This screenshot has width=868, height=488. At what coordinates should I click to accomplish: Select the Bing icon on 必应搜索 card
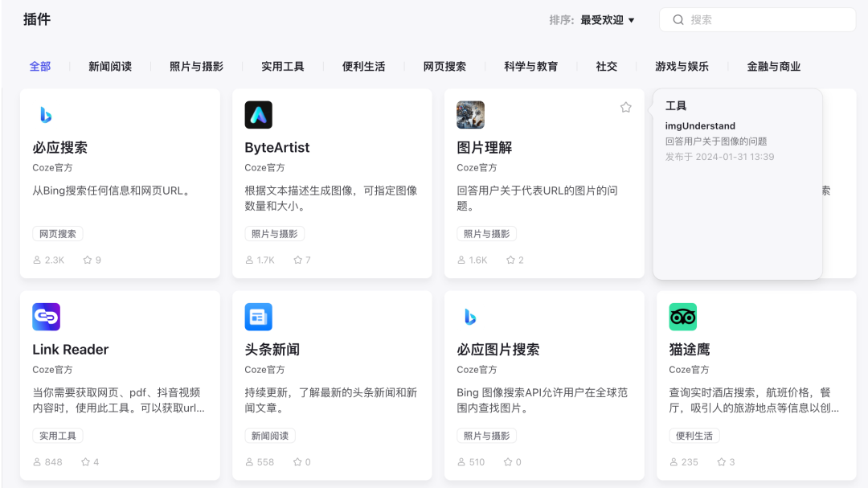coord(46,115)
